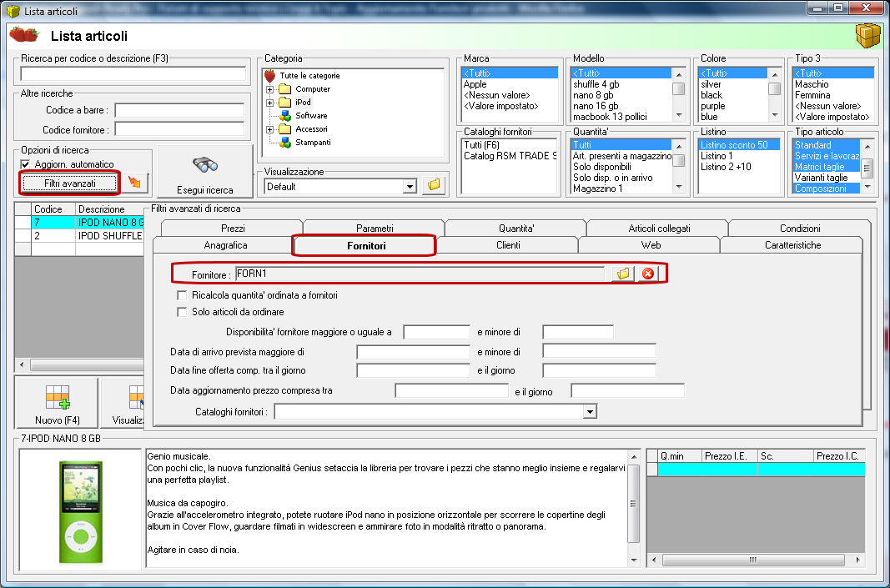Click the binoculars Esegui ricerca icon
This screenshot has height=588, width=890.
[205, 165]
